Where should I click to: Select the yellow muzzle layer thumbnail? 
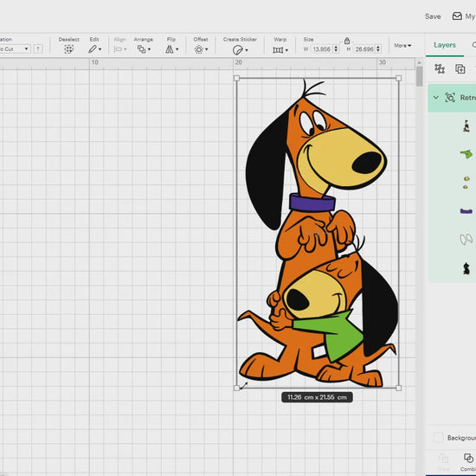[466, 183]
